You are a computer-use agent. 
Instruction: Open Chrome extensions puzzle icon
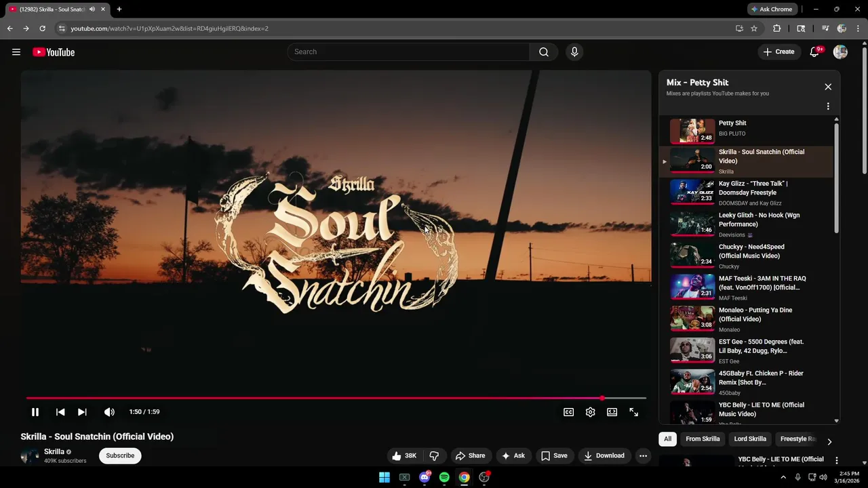[x=777, y=28]
